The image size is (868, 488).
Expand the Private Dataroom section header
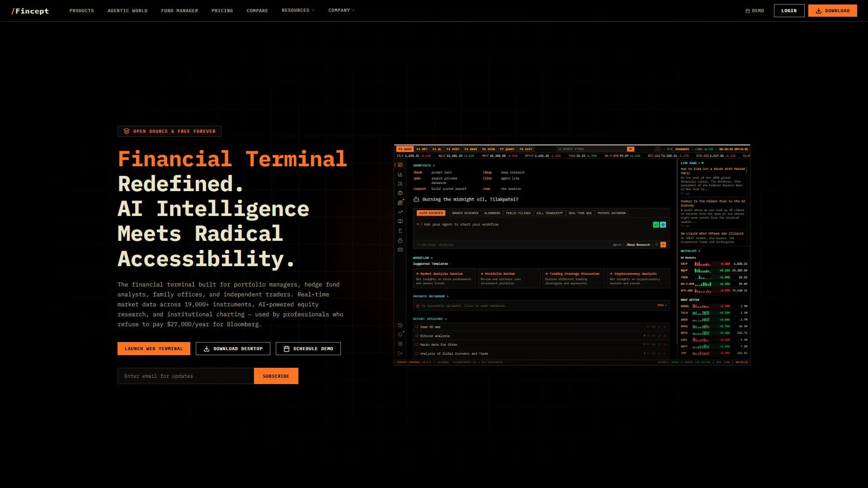click(x=430, y=296)
